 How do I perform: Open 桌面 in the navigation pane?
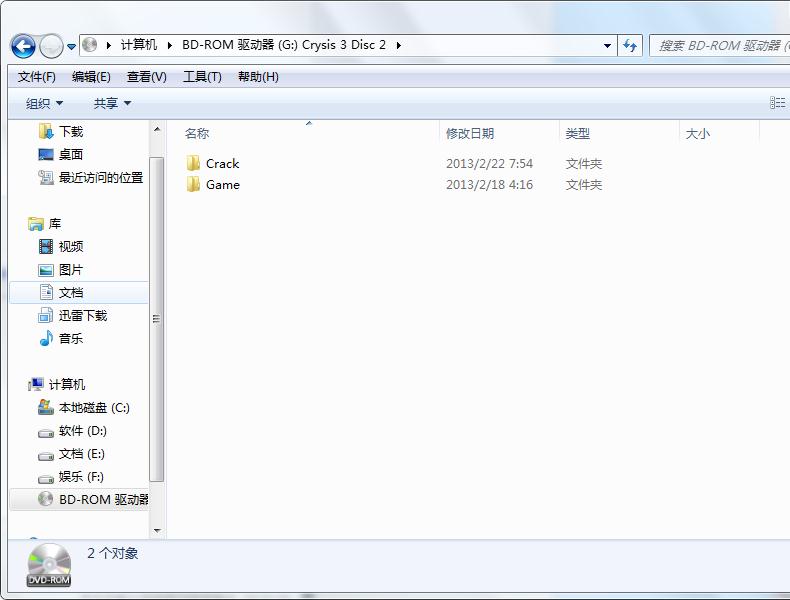pos(71,154)
